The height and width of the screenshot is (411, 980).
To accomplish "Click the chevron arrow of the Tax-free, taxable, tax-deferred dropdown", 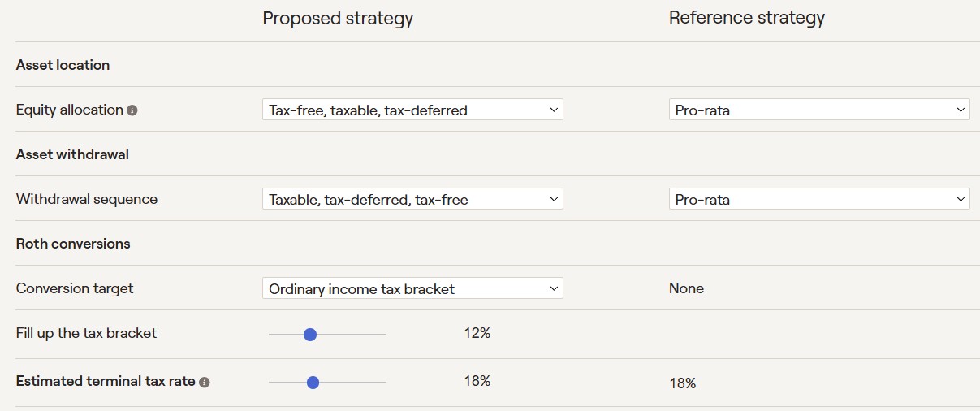I will coord(554,110).
